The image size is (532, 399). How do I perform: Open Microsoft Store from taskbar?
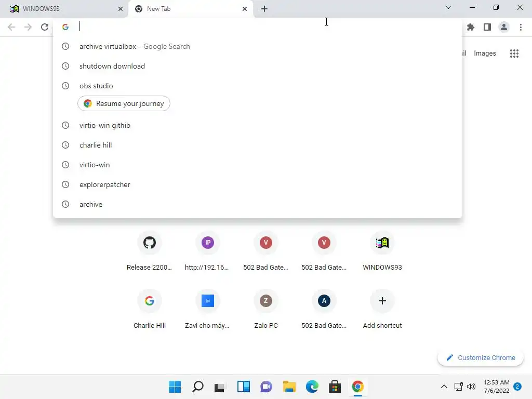335,387
